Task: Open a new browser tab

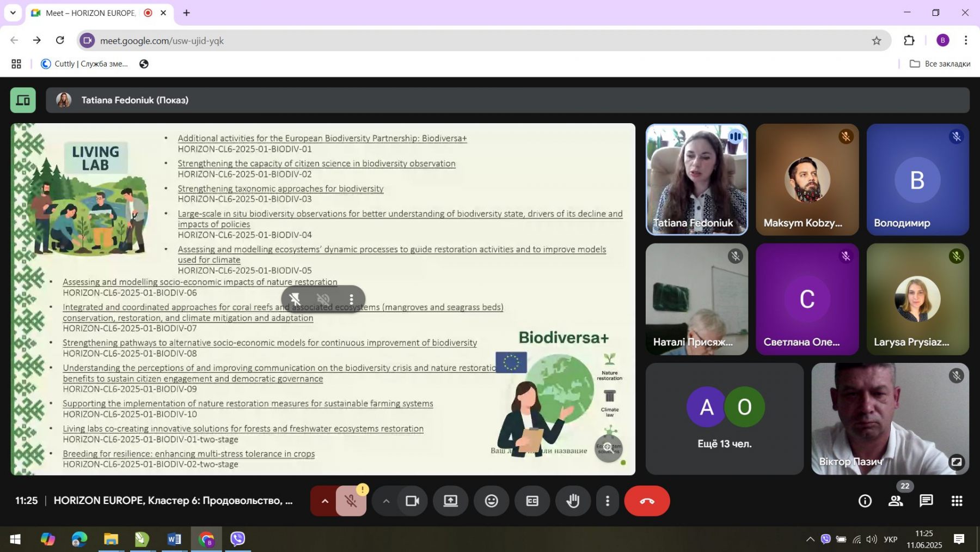Action: pos(186,13)
